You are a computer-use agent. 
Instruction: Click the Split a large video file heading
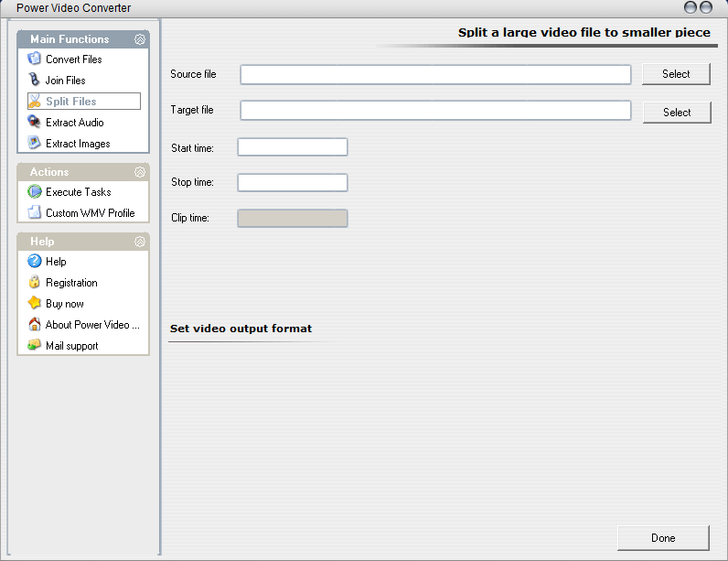point(584,33)
